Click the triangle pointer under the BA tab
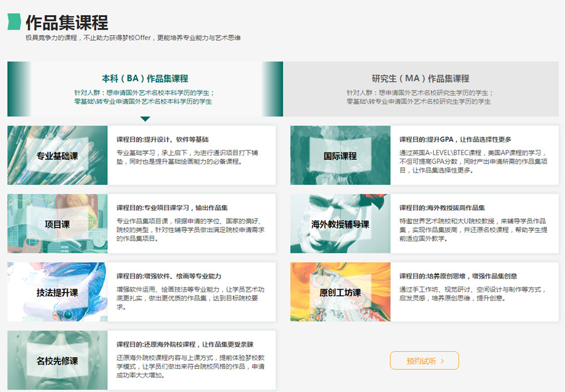565x392 pixels. coord(145,119)
